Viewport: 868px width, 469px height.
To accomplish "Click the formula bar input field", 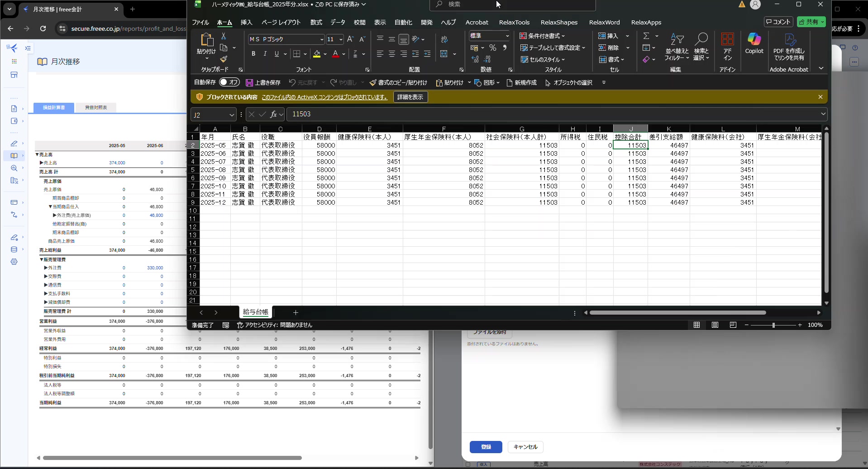I will tap(552, 114).
